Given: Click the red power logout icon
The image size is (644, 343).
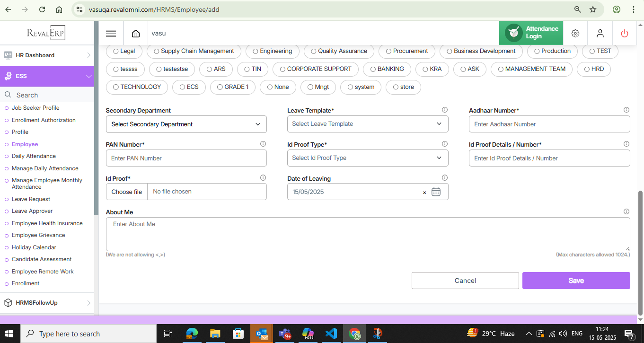Looking at the screenshot, I should coord(625,33).
